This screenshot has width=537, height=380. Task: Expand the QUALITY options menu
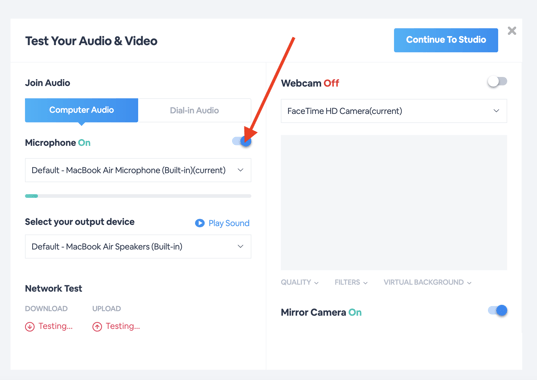coord(300,282)
